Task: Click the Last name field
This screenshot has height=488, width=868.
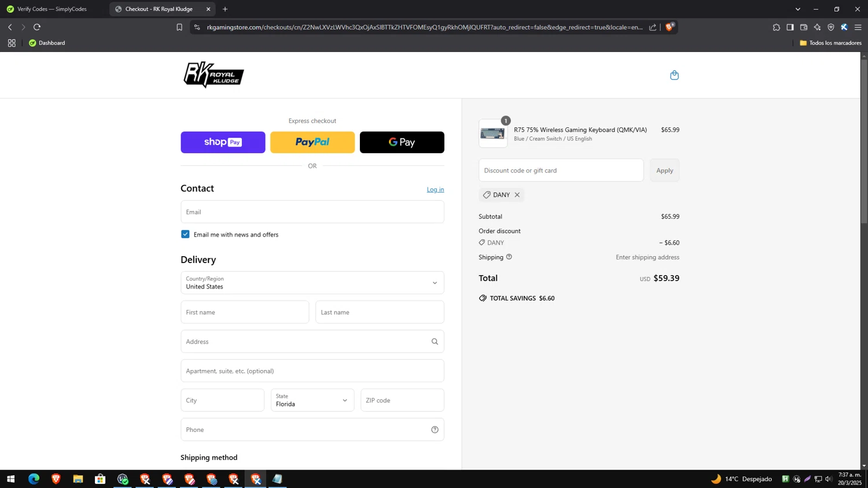Action: tap(380, 312)
